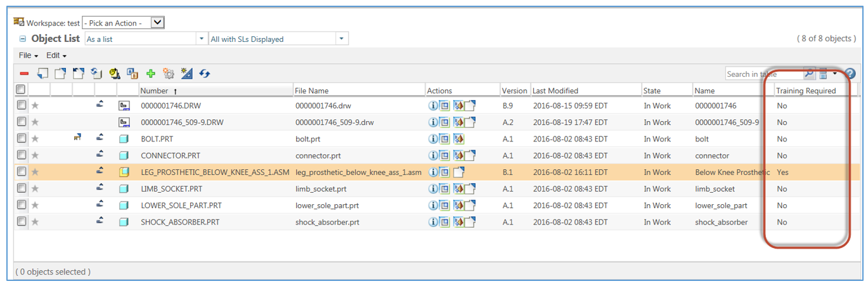Click the green plus Add icon
868x286 pixels.
[x=151, y=74]
